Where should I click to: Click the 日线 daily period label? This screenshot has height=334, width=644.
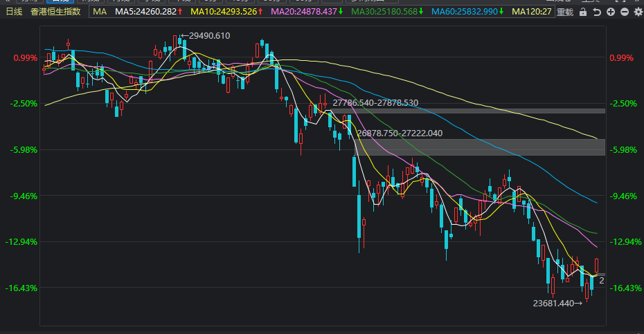[14, 12]
